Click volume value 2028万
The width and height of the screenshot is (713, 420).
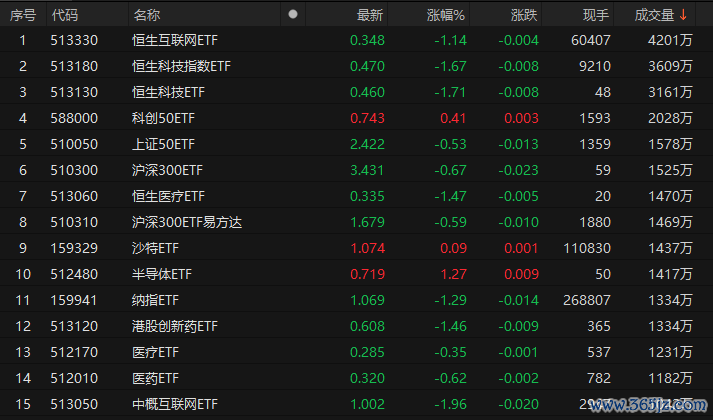click(x=670, y=118)
